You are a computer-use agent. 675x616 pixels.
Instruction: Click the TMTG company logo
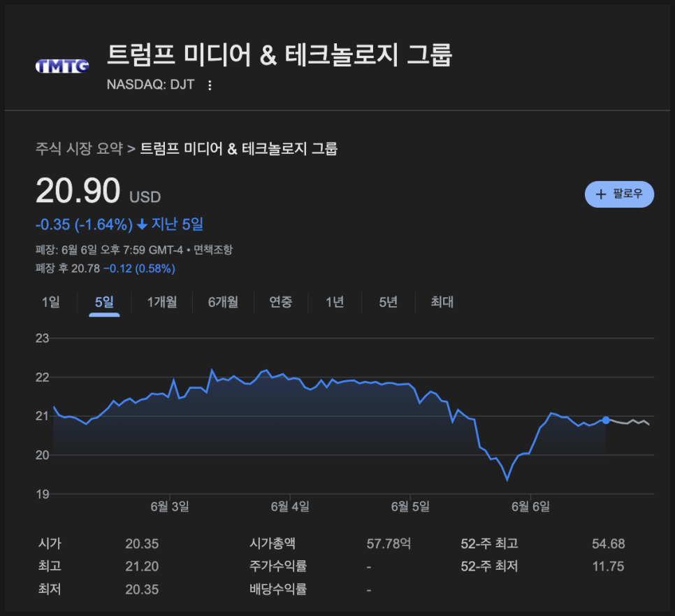point(62,66)
